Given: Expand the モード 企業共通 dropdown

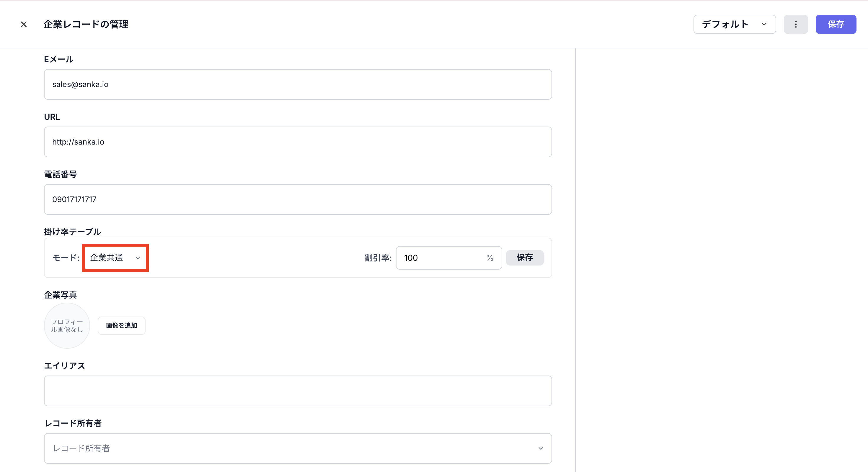Looking at the screenshot, I should (115, 258).
